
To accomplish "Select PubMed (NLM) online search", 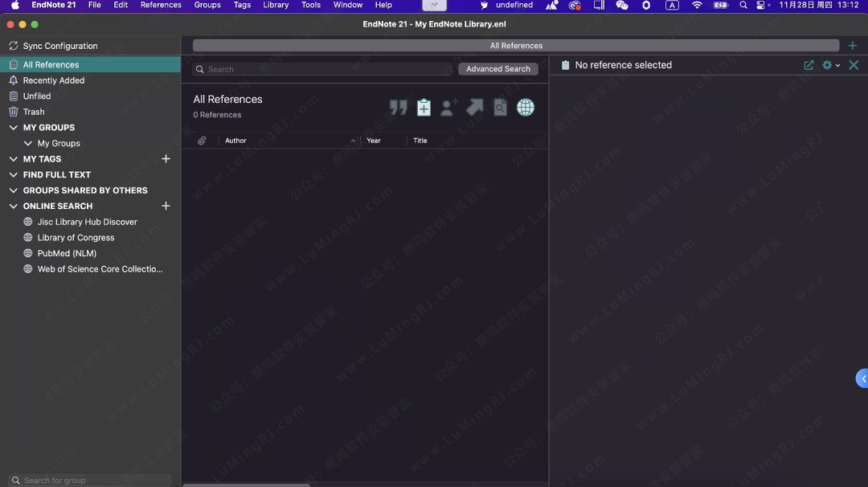I will point(67,253).
